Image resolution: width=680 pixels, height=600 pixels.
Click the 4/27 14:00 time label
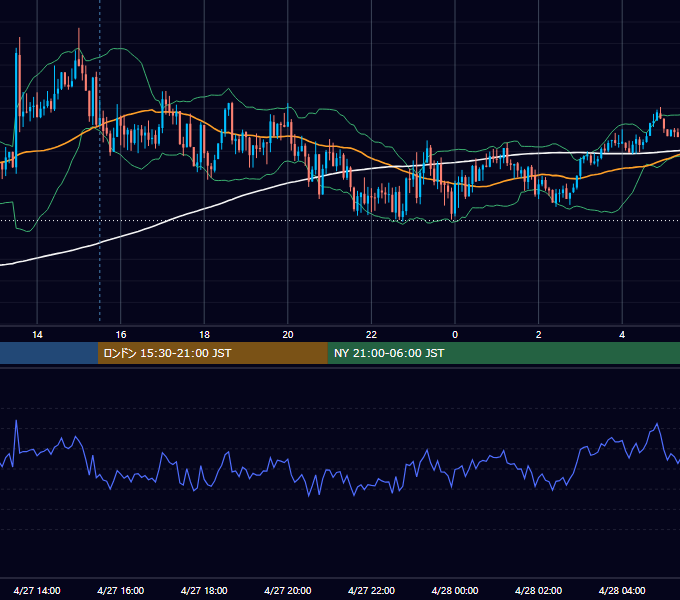click(37, 590)
